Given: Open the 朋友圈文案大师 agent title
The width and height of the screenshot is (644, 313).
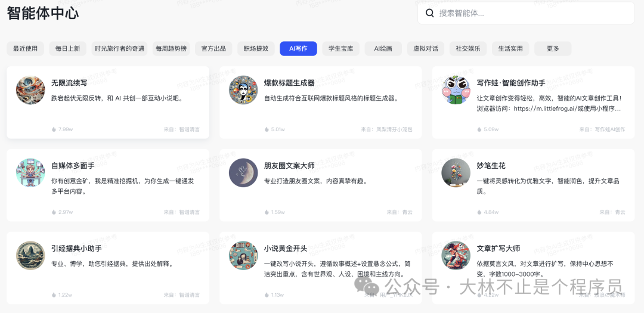Looking at the screenshot, I should (x=289, y=166).
